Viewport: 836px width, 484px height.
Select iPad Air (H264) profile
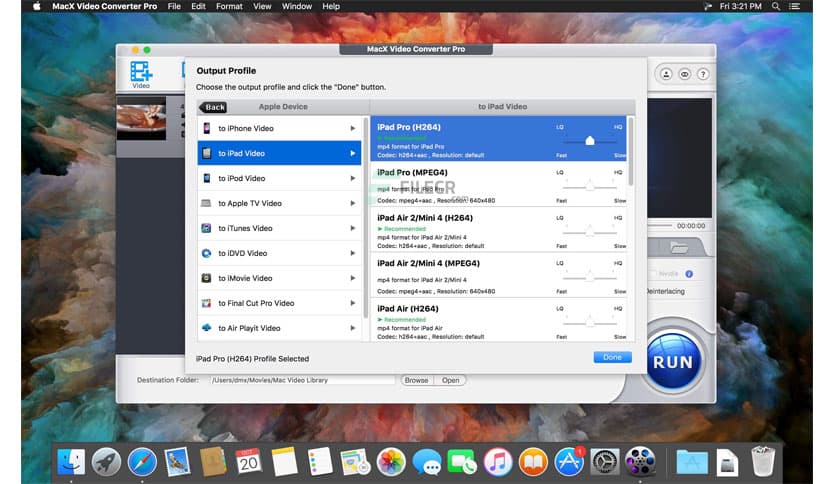pyautogui.click(x=499, y=320)
